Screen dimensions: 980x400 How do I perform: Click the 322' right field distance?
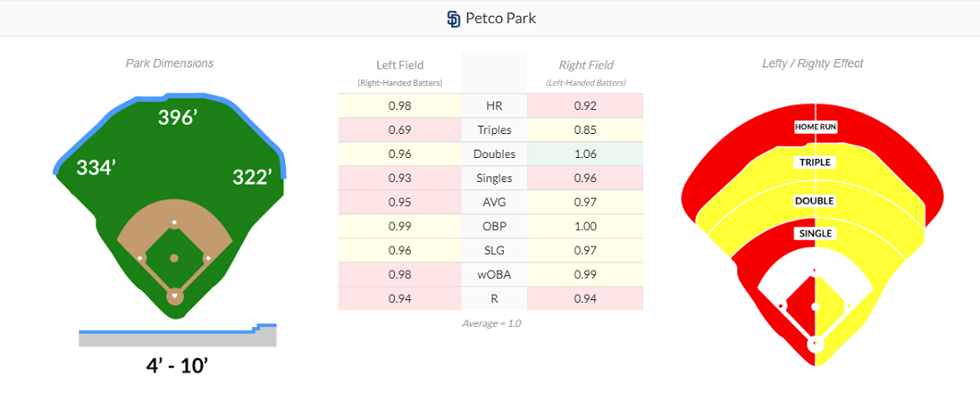point(251,176)
